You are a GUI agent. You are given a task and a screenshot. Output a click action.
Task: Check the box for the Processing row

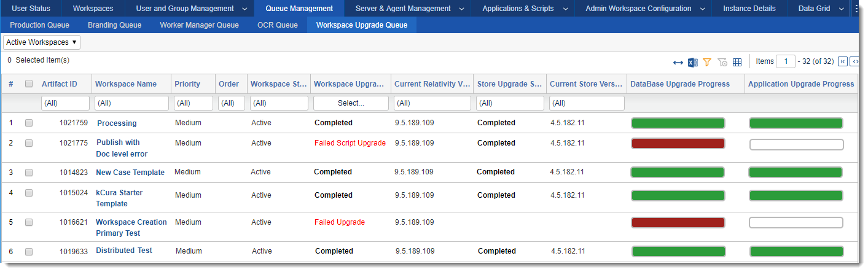(x=29, y=123)
